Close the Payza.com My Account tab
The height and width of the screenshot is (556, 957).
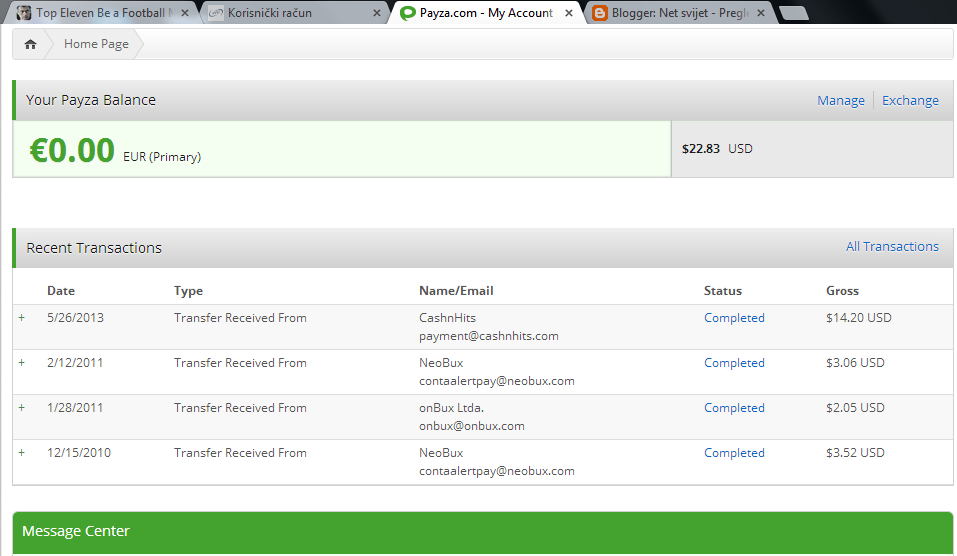tap(569, 13)
